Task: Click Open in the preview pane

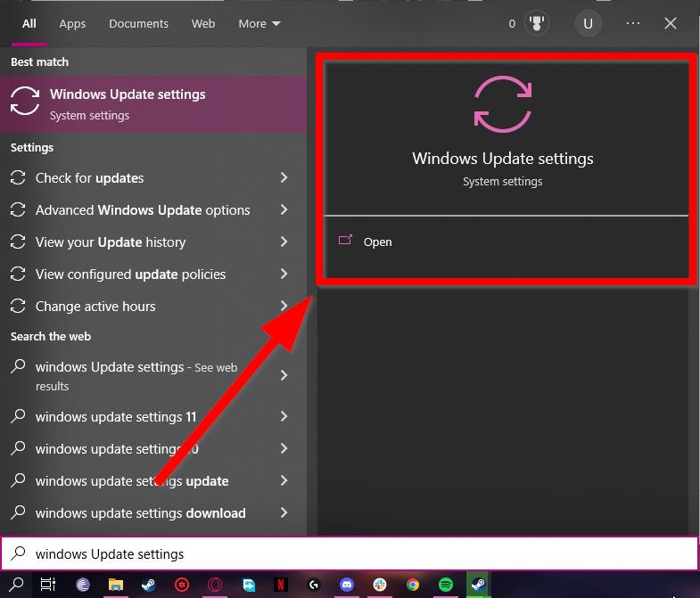Action: (x=378, y=242)
